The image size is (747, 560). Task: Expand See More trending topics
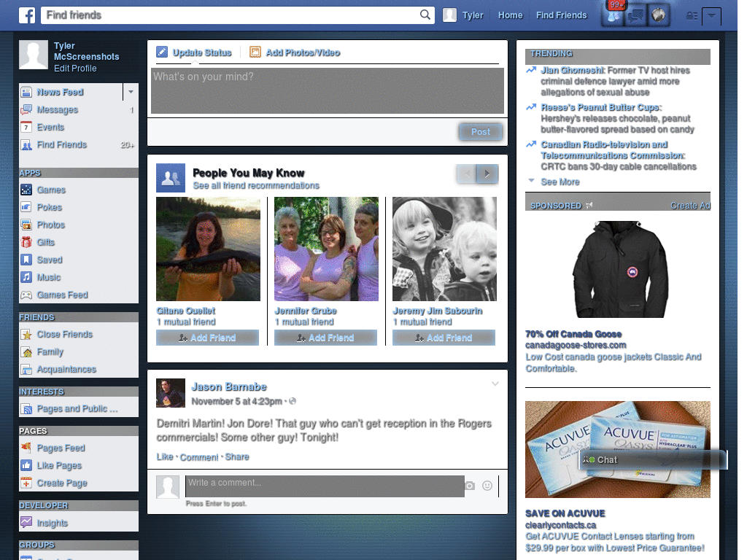560,182
